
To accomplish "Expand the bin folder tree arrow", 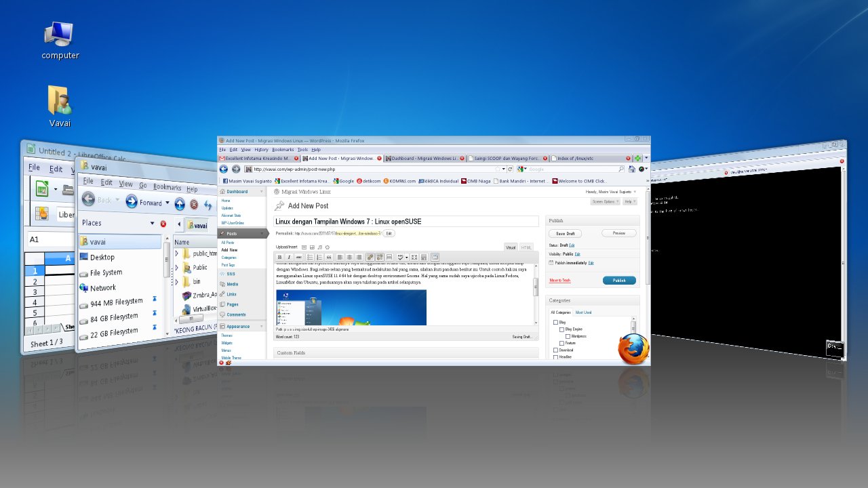I will pyautogui.click(x=177, y=281).
